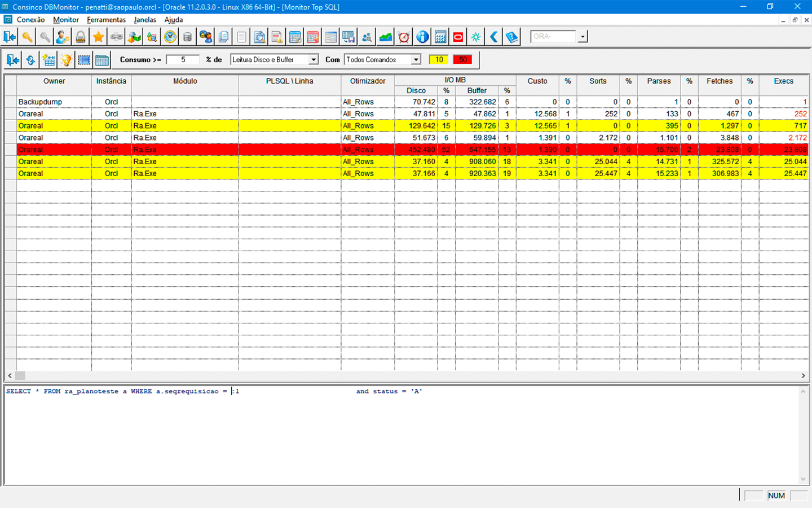Click the Consumo percentage input field
The image size is (812, 508).
click(x=183, y=60)
